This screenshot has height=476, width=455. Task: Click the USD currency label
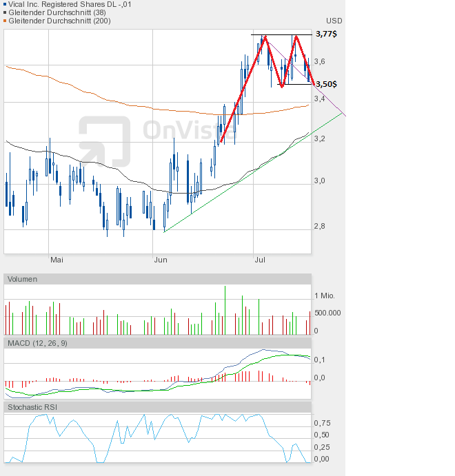(334, 21)
